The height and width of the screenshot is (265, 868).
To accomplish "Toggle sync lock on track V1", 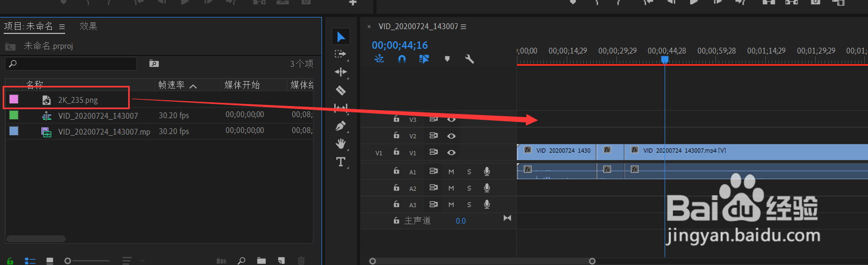I will coord(433,153).
